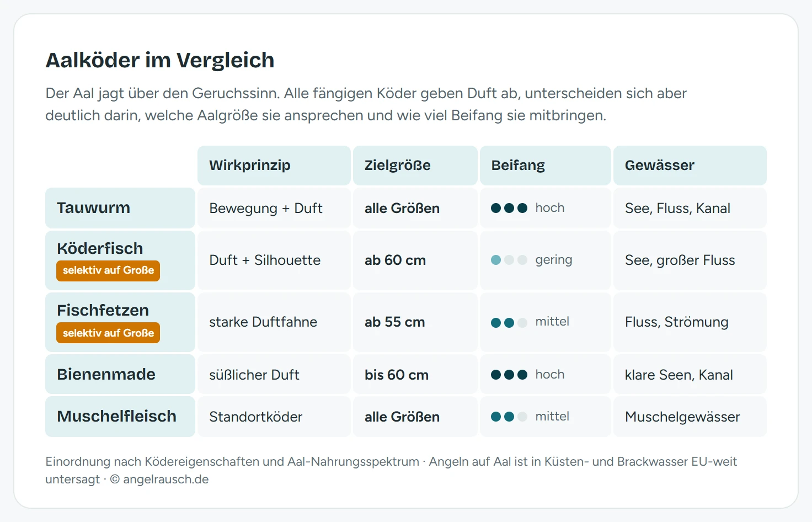Click the three-dot Beifang indicator for Bienenmade
Screen dimensions: 812x522
click(x=509, y=375)
